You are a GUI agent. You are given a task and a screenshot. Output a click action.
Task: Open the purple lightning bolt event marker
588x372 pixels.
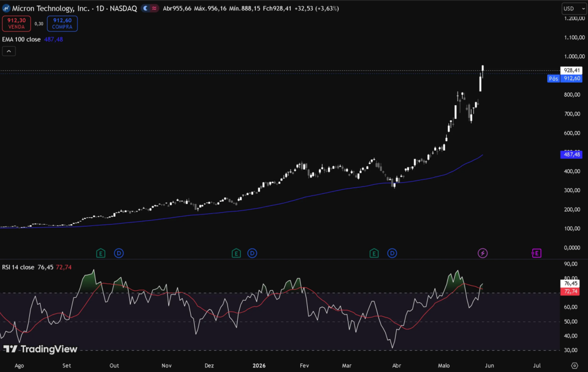[x=482, y=253]
